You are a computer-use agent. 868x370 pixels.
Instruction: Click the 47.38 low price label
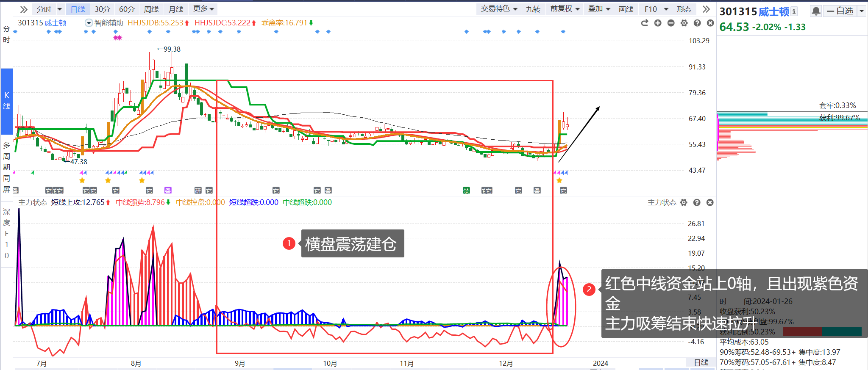click(x=79, y=162)
